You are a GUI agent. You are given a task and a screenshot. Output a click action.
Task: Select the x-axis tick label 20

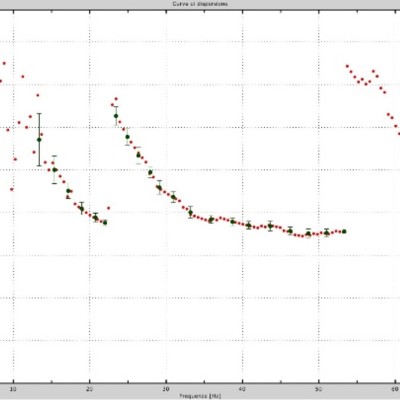(x=89, y=388)
